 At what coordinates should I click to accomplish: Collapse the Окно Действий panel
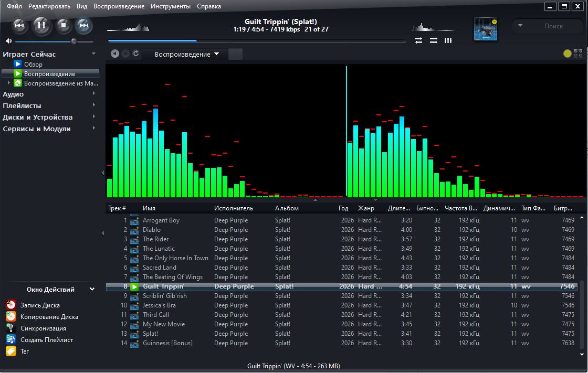click(x=92, y=289)
